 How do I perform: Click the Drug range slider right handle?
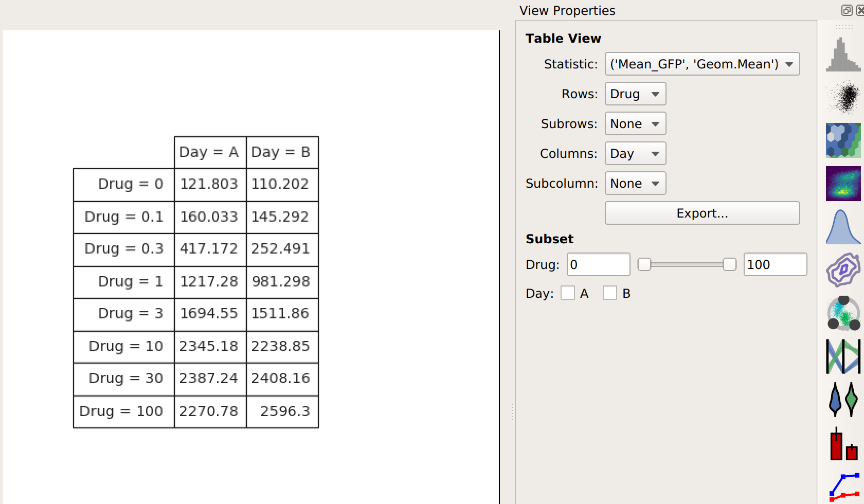(729, 264)
